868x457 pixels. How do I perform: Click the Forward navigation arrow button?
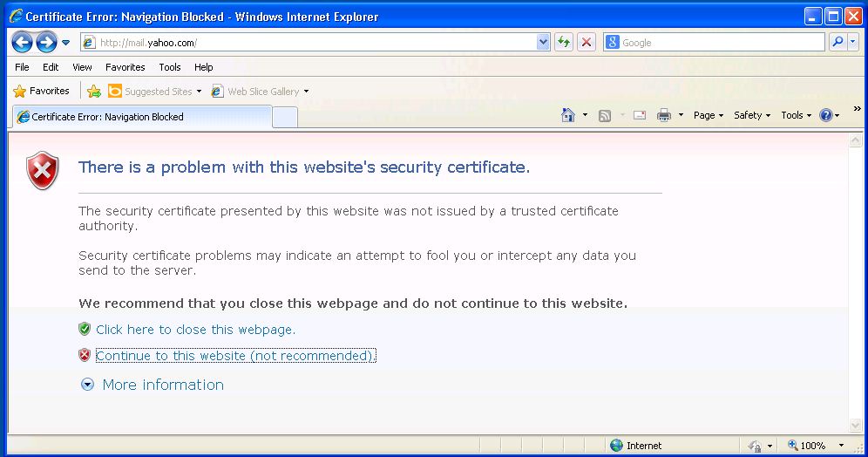point(46,42)
